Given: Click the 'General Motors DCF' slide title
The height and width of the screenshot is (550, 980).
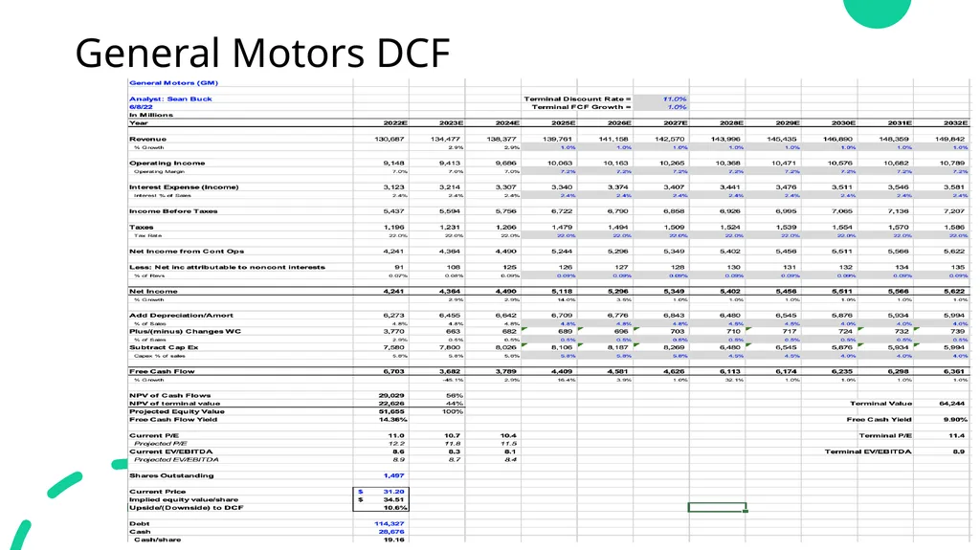Looking at the screenshot, I should [x=262, y=54].
